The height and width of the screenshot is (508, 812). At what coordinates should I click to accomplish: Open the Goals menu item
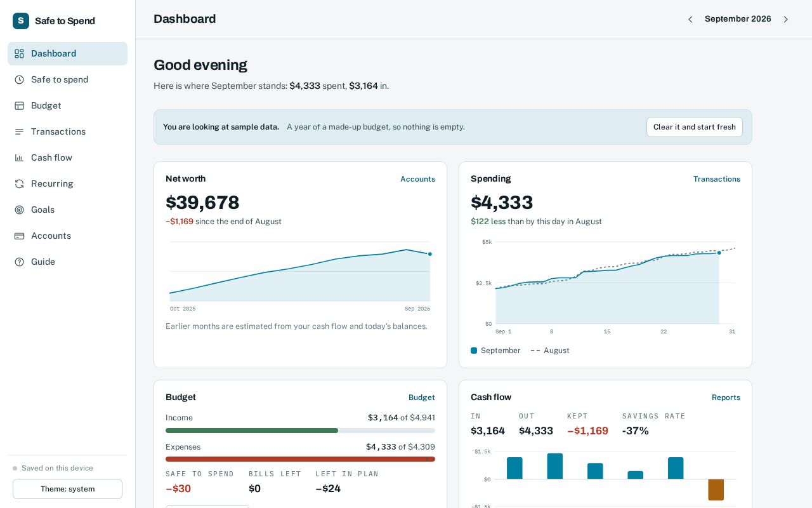[x=67, y=210]
